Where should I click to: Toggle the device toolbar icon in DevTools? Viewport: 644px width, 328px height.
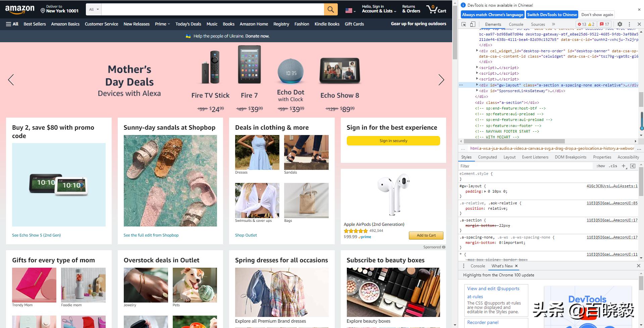tap(473, 24)
